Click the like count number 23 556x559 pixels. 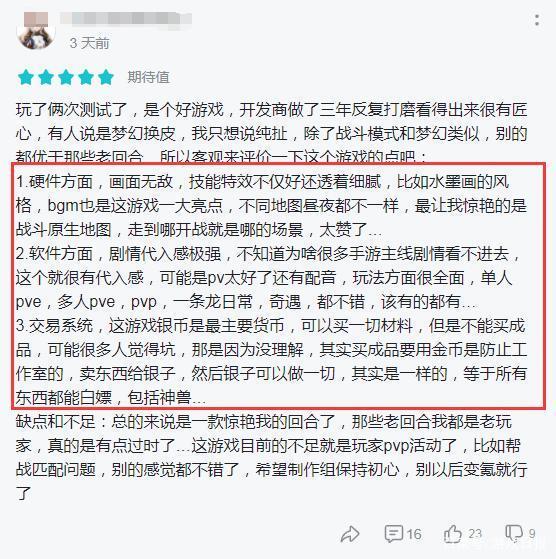[475, 534]
